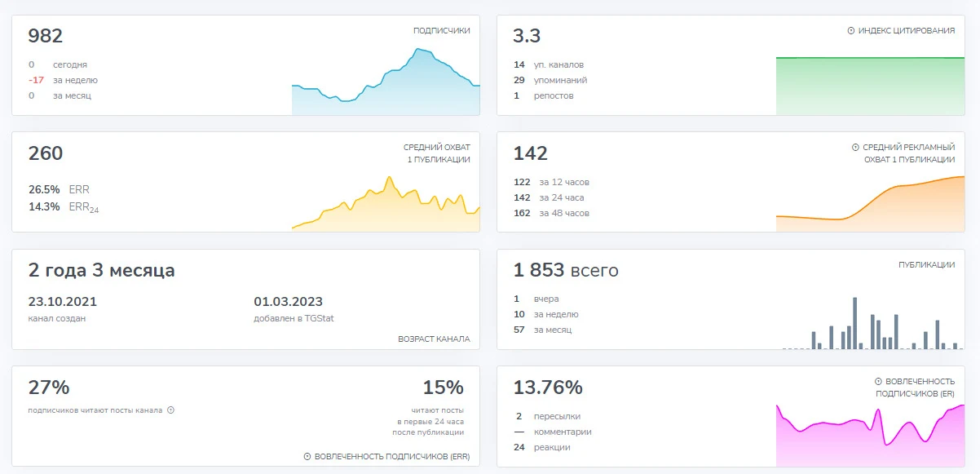Click the 'уп. каналов' label

558,64
